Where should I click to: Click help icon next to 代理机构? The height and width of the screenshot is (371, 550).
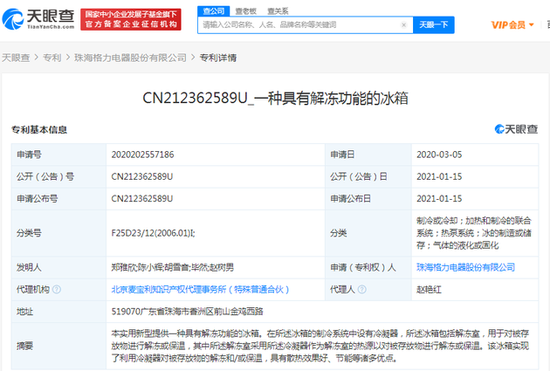pyautogui.click(x=56, y=289)
